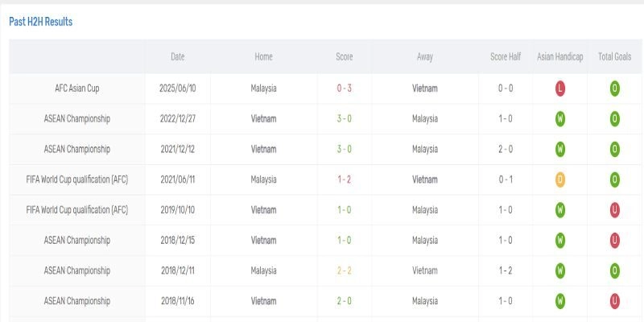This screenshot has width=644, height=322.
Task: Open the AFC Asian Cup competition link
Action: point(77,89)
